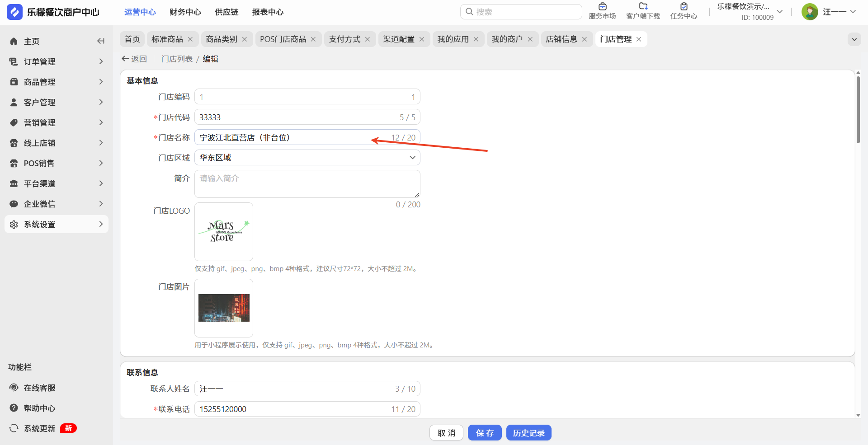Open 历史记录 button

pyautogui.click(x=529, y=433)
